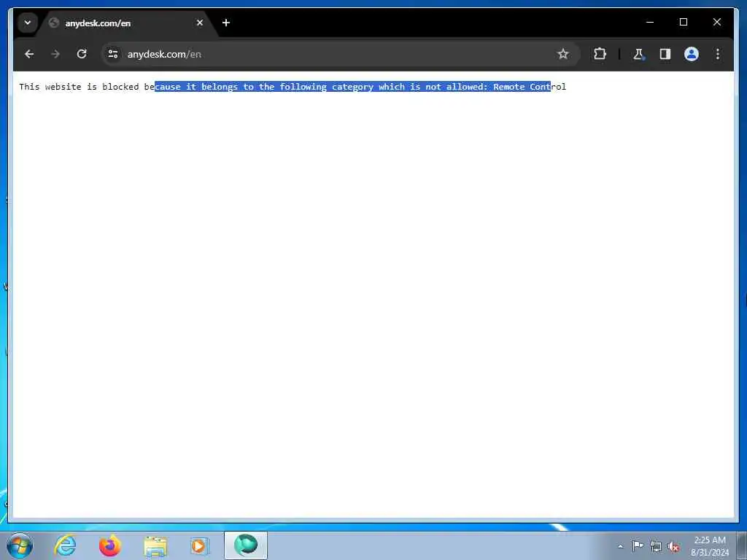
Task: Open the clock showing 2:25 AM
Action: (709, 546)
